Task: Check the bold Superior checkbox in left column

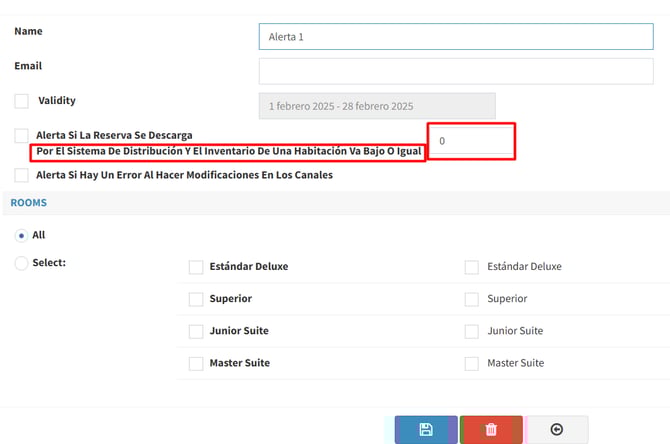Action: [x=196, y=299]
